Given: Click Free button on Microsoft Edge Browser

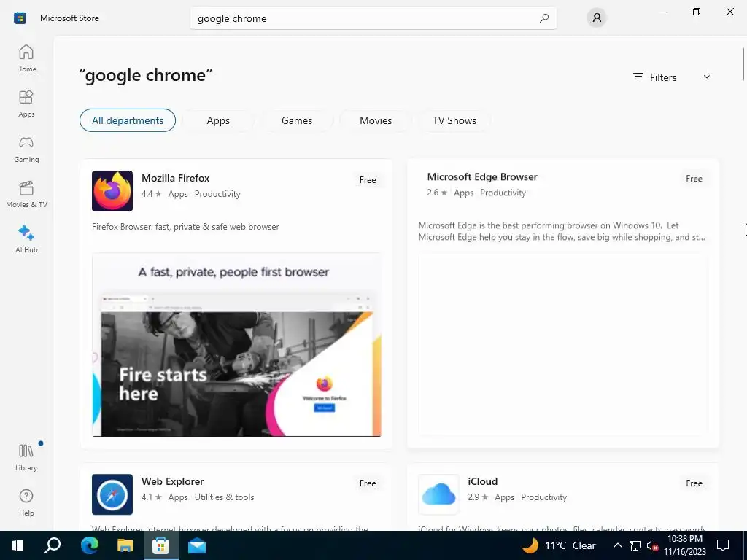Looking at the screenshot, I should 694,179.
